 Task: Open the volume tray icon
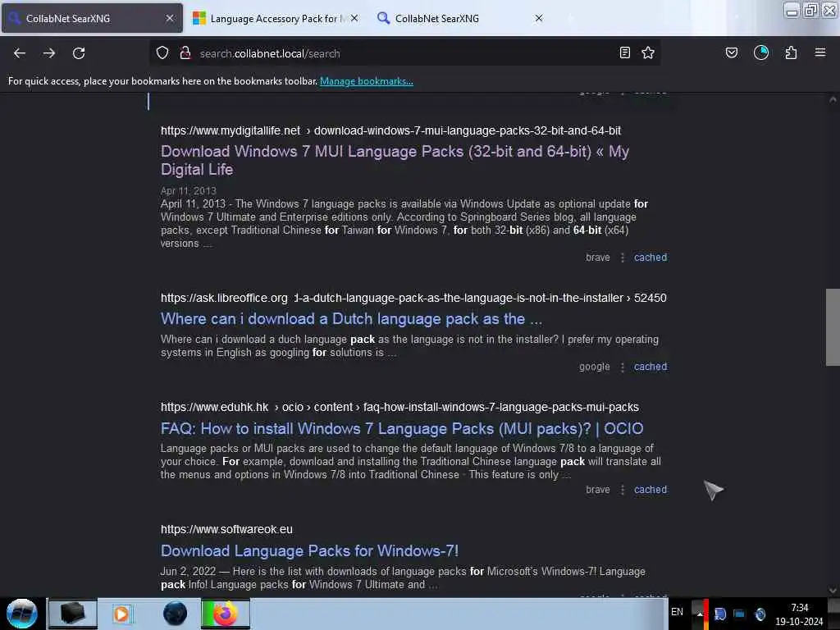click(760, 614)
